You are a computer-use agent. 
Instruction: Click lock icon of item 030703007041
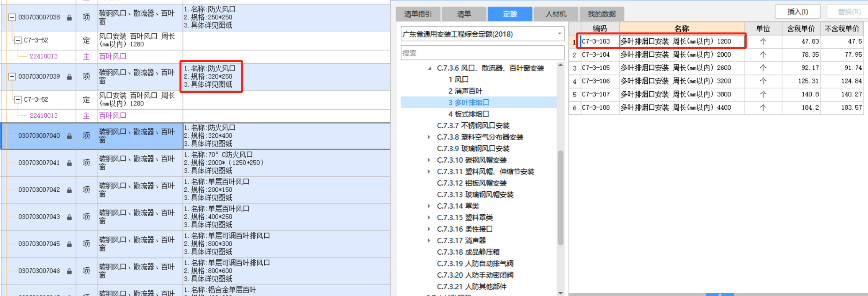(69, 163)
